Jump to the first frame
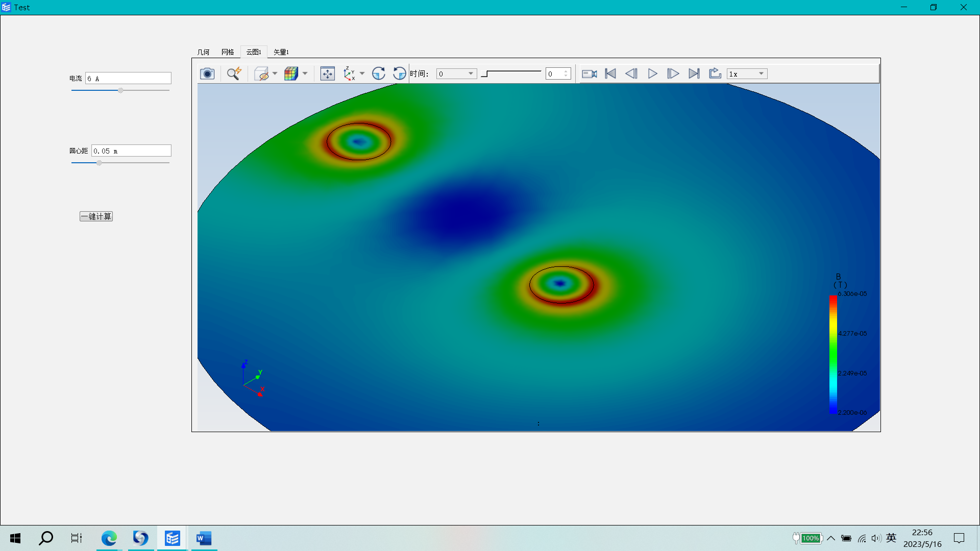980x551 pixels. pos(610,73)
